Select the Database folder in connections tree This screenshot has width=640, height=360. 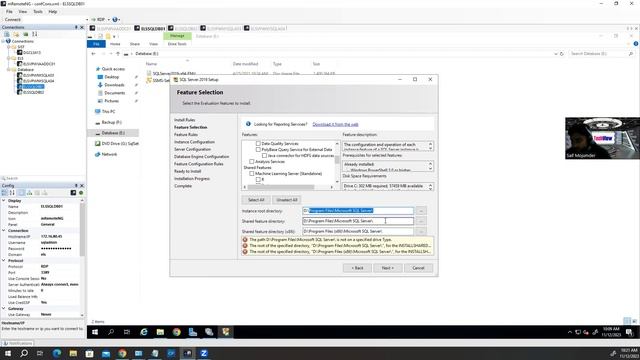pos(25,69)
